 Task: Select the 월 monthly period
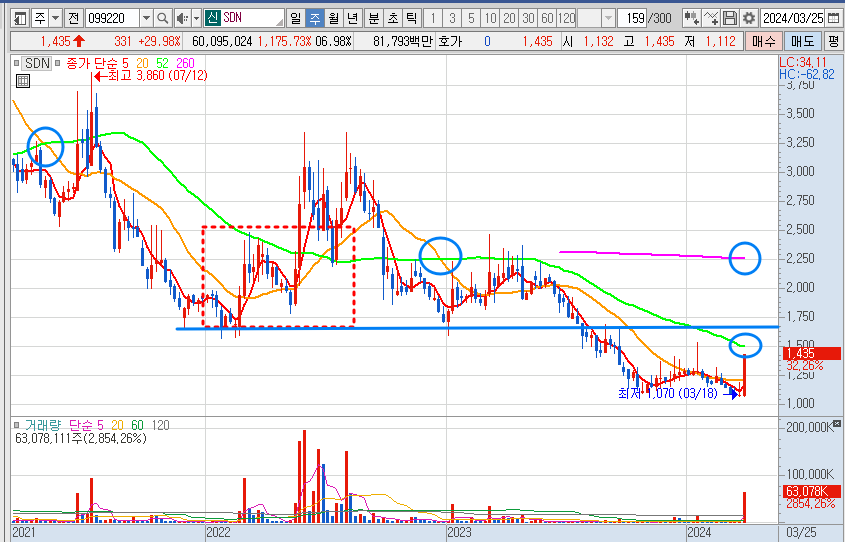(334, 18)
